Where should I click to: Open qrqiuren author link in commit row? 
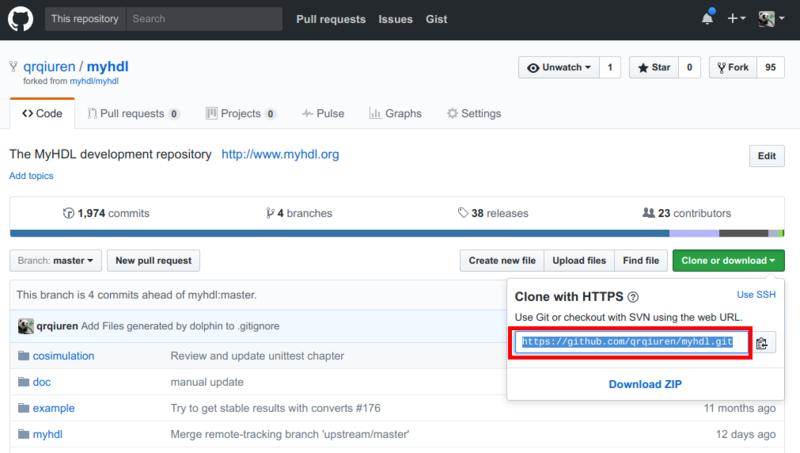[57, 326]
